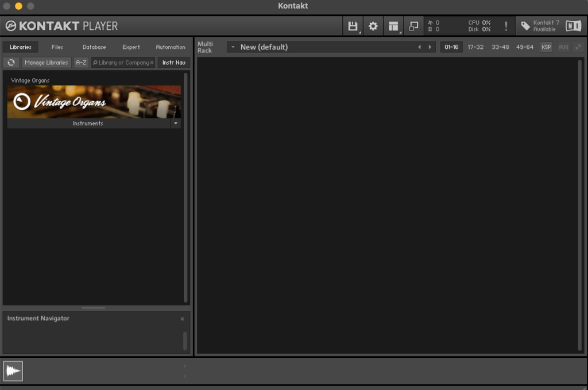588x390 pixels.
Task: Click the waveform icon at bottom left
Action: click(13, 371)
